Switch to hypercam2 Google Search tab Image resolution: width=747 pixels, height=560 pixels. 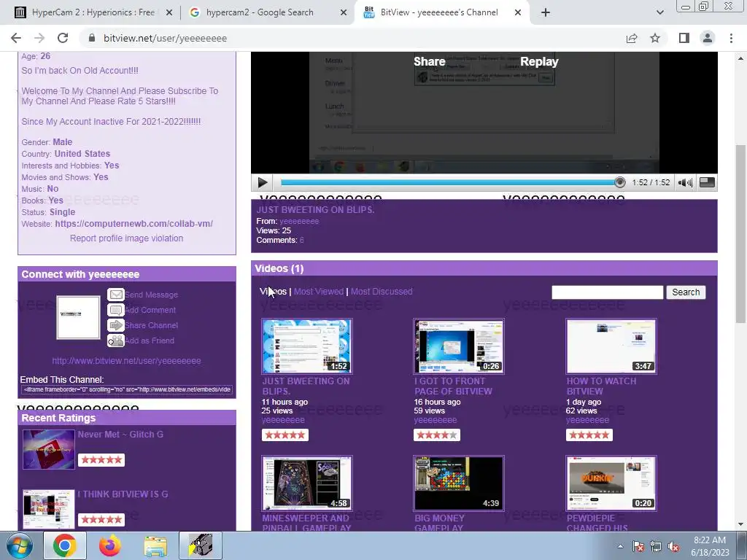pyautogui.click(x=260, y=12)
